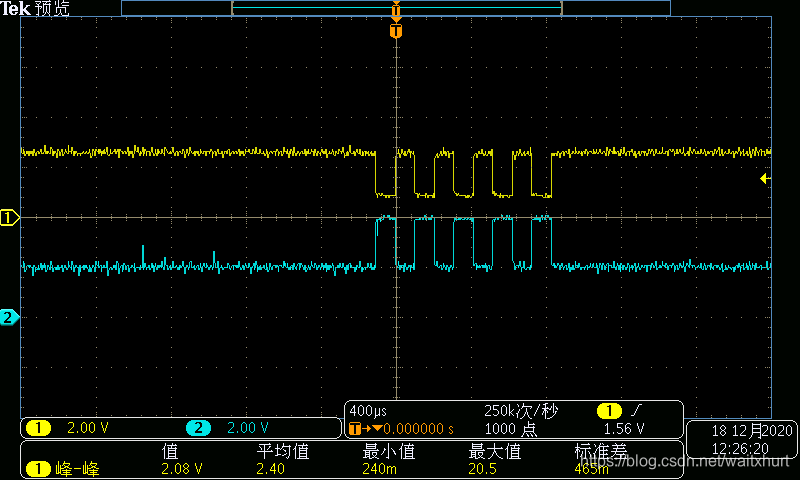The width and height of the screenshot is (800, 480).
Task: Click channel 1 badge beside 2.00 V
Action: [39, 428]
